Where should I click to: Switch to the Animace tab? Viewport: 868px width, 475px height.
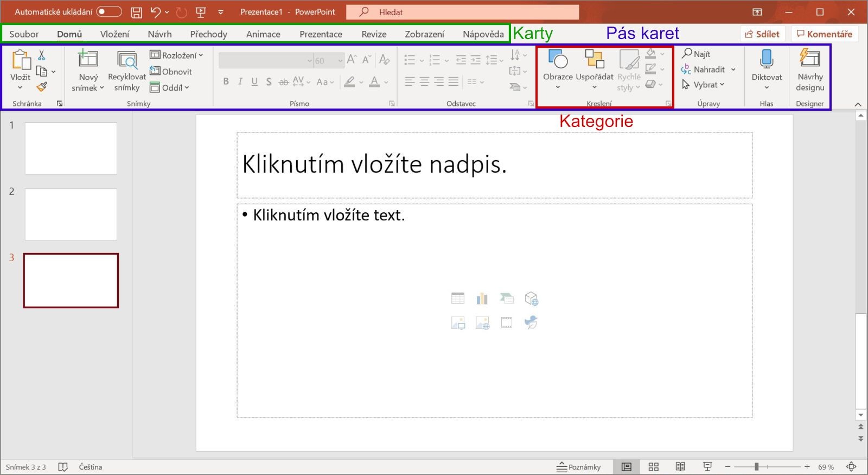click(x=263, y=34)
